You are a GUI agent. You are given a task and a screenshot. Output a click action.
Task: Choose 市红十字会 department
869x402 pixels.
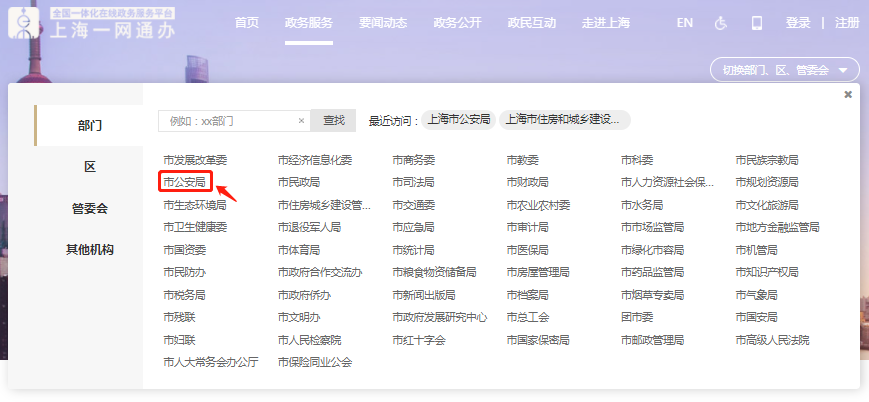[418, 340]
